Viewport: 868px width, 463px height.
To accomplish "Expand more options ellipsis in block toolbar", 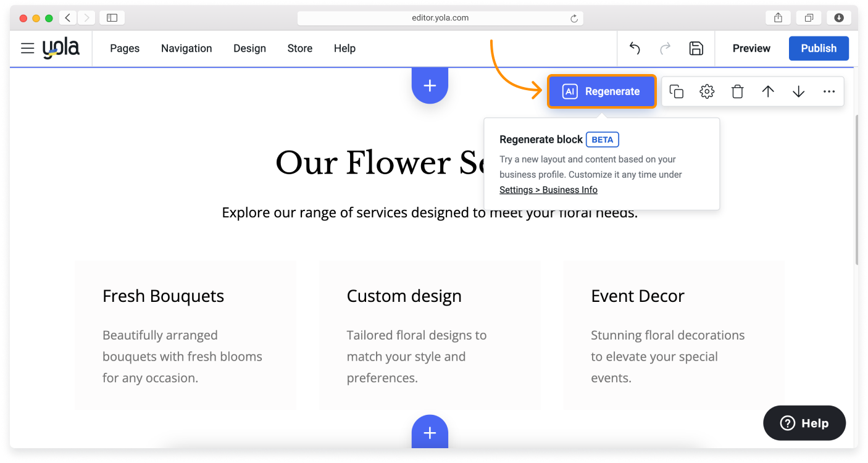I will (x=828, y=91).
